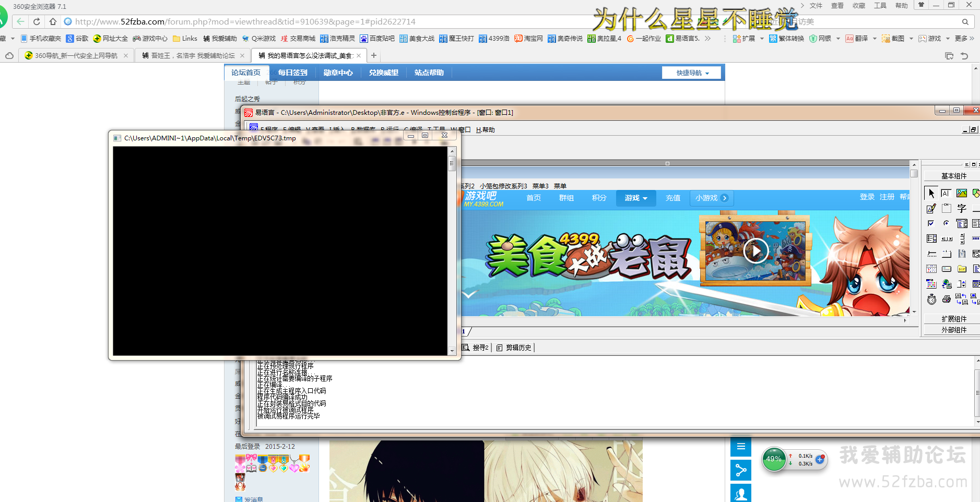The height and width of the screenshot is (502, 980).
Task: Expand the 游戏 toolbar dropdown arrow
Action: click(x=948, y=39)
